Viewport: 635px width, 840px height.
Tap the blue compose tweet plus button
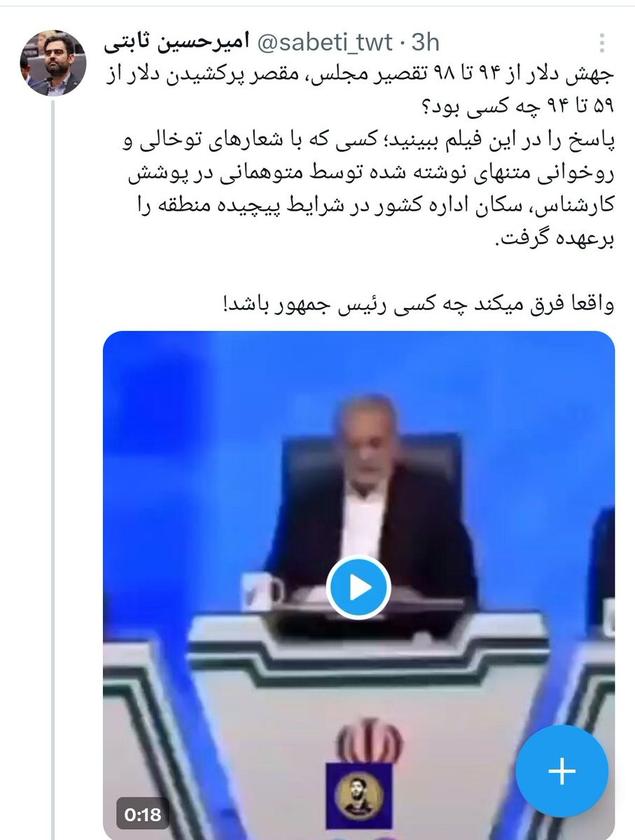pos(562,771)
